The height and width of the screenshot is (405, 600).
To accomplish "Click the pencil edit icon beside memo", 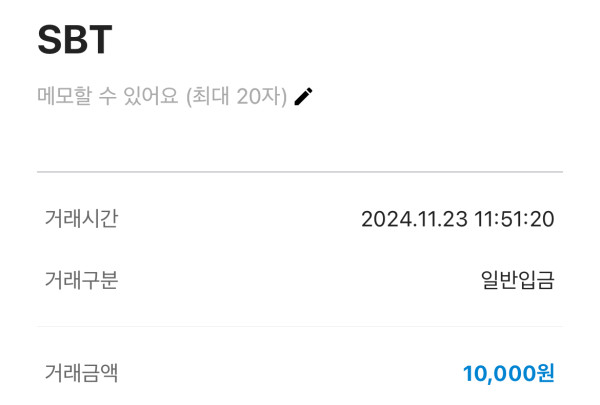I will coord(304,96).
